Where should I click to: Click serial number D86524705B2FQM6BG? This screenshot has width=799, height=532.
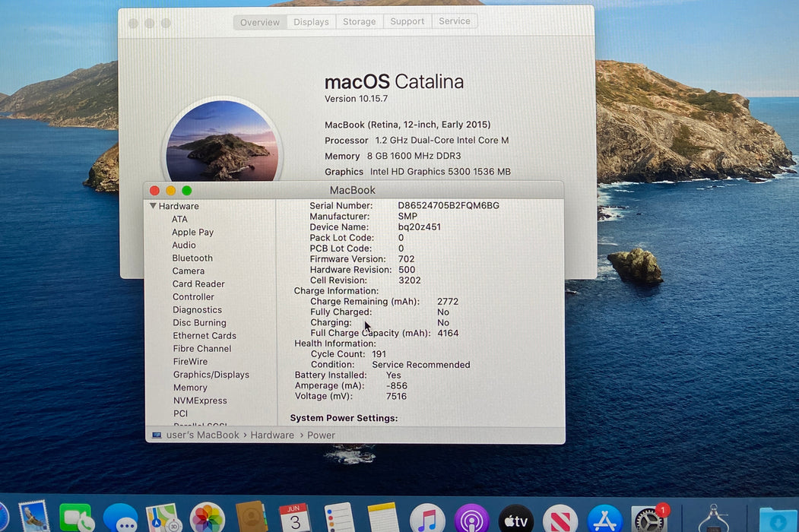click(449, 205)
